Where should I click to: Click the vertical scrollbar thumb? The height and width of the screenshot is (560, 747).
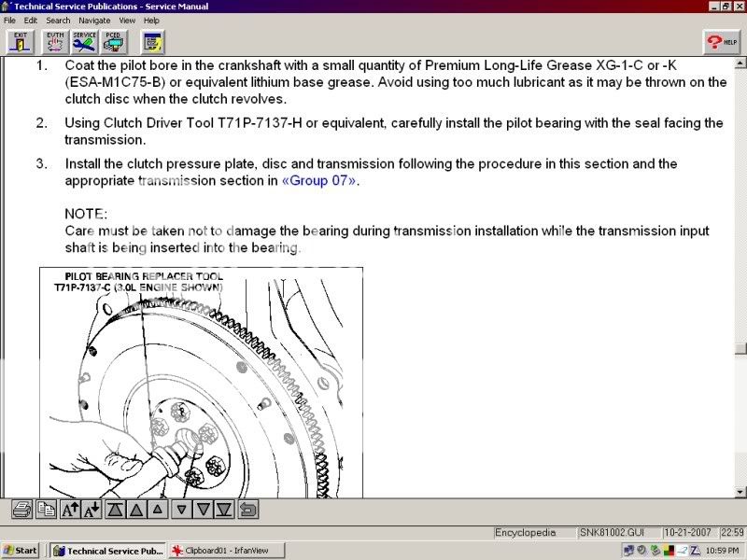[x=740, y=348]
